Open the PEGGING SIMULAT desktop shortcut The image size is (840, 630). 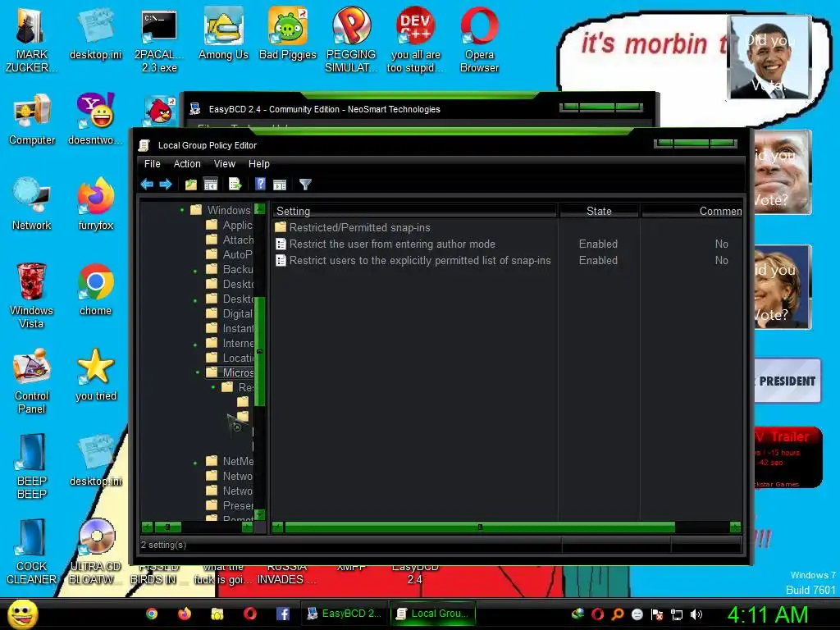[351, 40]
